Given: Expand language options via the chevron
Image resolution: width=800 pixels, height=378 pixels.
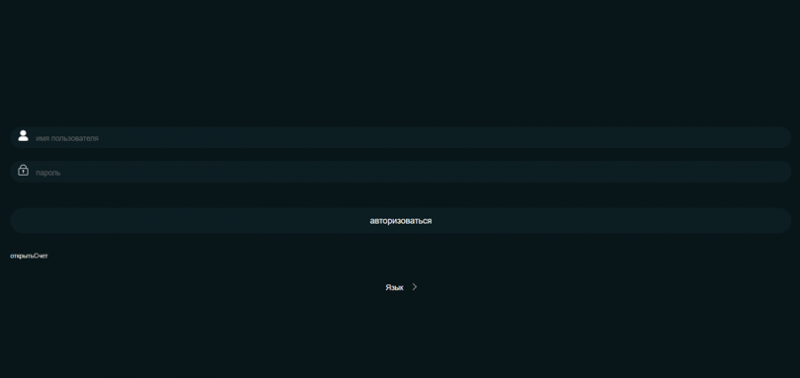Looking at the screenshot, I should pyautogui.click(x=414, y=287).
